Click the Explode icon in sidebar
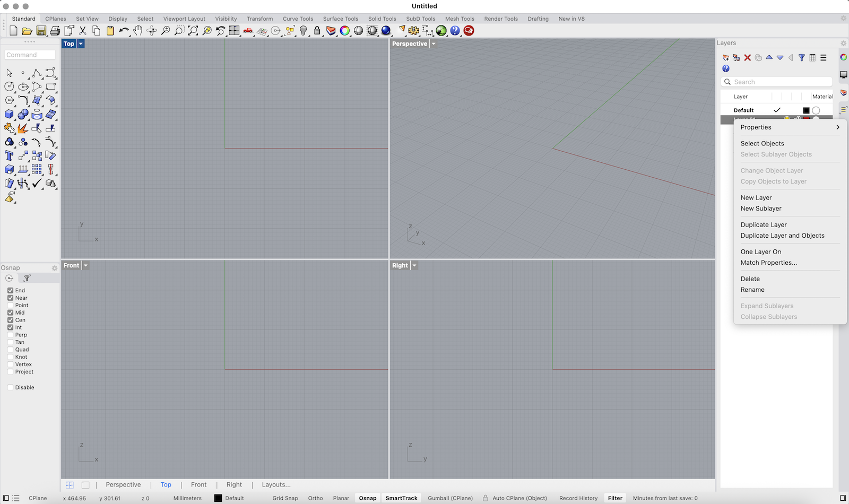 (23, 128)
